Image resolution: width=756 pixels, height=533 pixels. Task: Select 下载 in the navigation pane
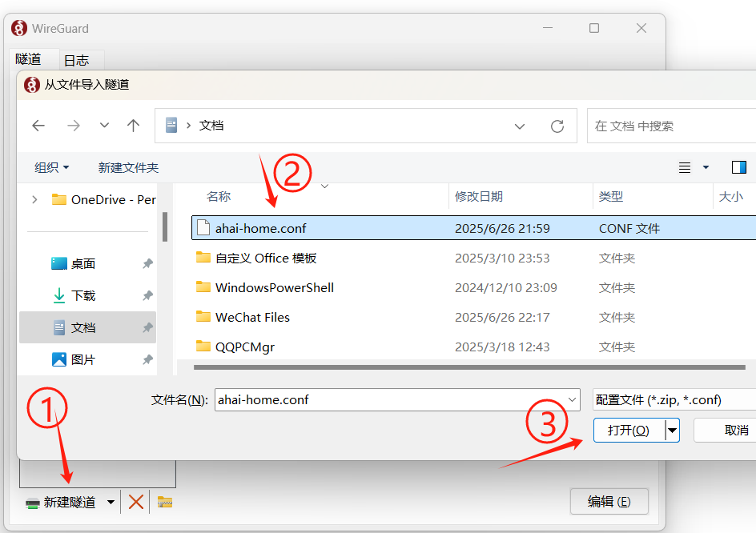coord(83,295)
